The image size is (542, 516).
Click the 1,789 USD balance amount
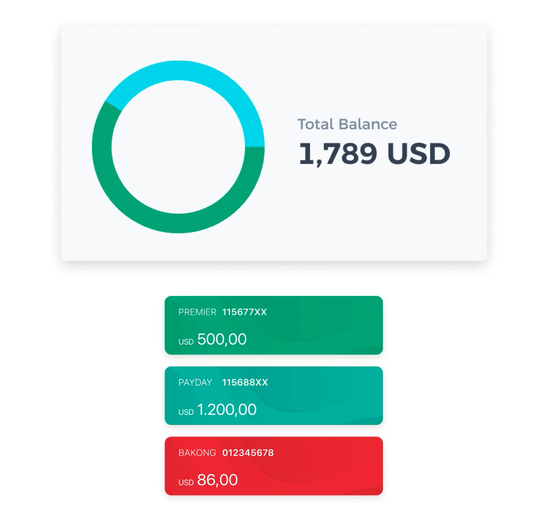[374, 154]
